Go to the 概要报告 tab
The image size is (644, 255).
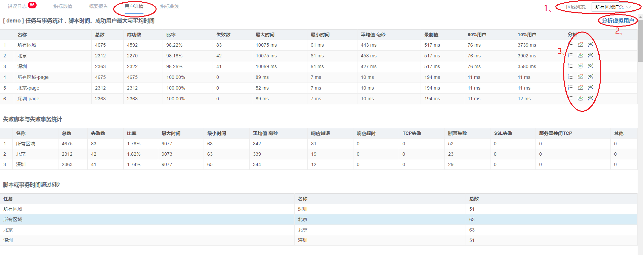pyautogui.click(x=98, y=6)
